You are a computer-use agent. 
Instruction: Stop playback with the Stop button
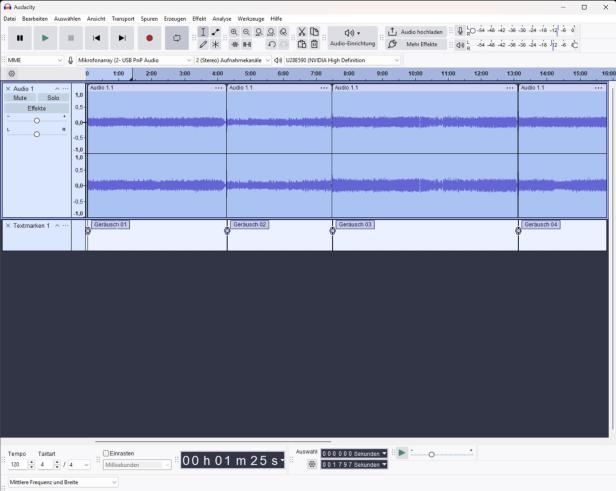[x=71, y=38]
